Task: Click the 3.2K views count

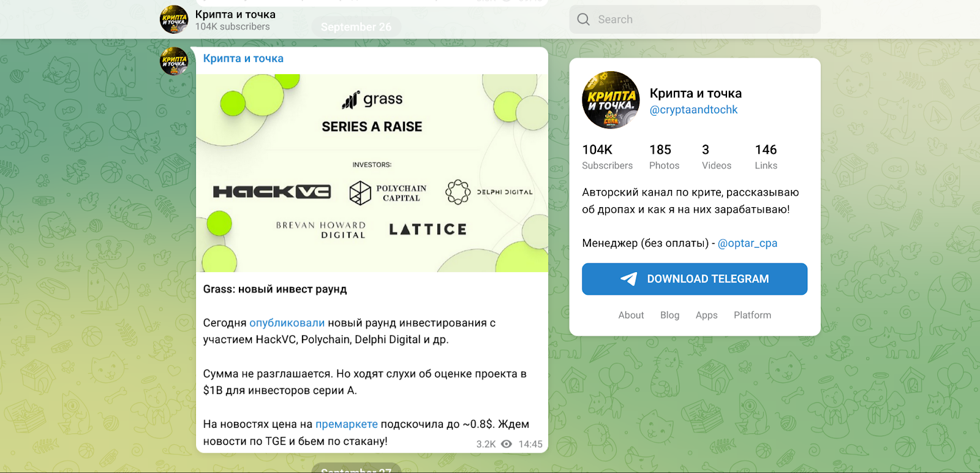Action: 486,444
